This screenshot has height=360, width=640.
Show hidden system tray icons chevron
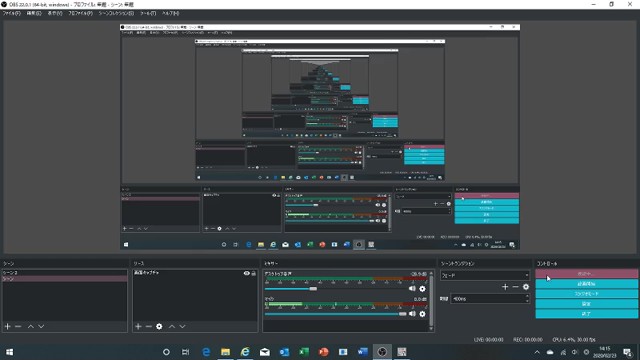coord(537,352)
